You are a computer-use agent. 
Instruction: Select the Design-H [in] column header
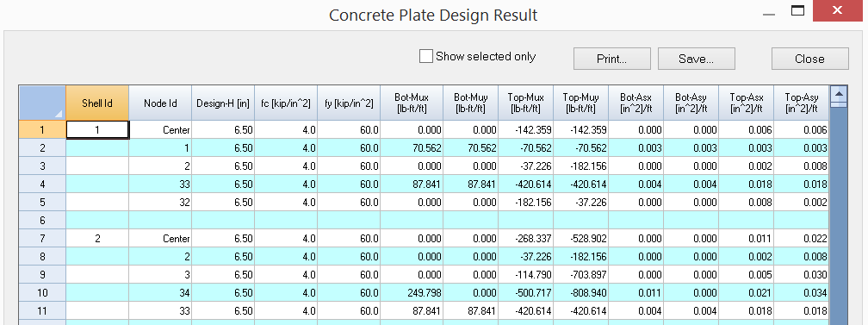click(223, 103)
